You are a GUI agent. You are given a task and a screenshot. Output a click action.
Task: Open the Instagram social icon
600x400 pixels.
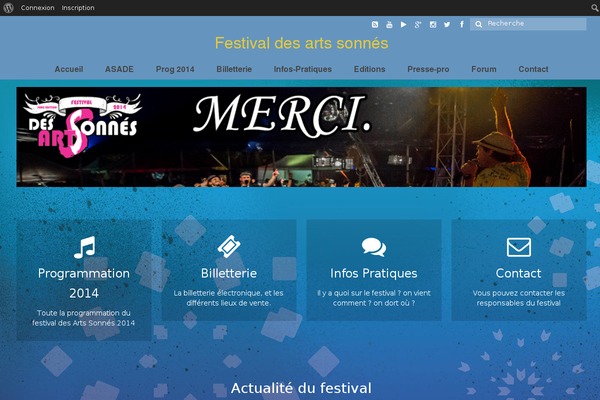(x=433, y=24)
